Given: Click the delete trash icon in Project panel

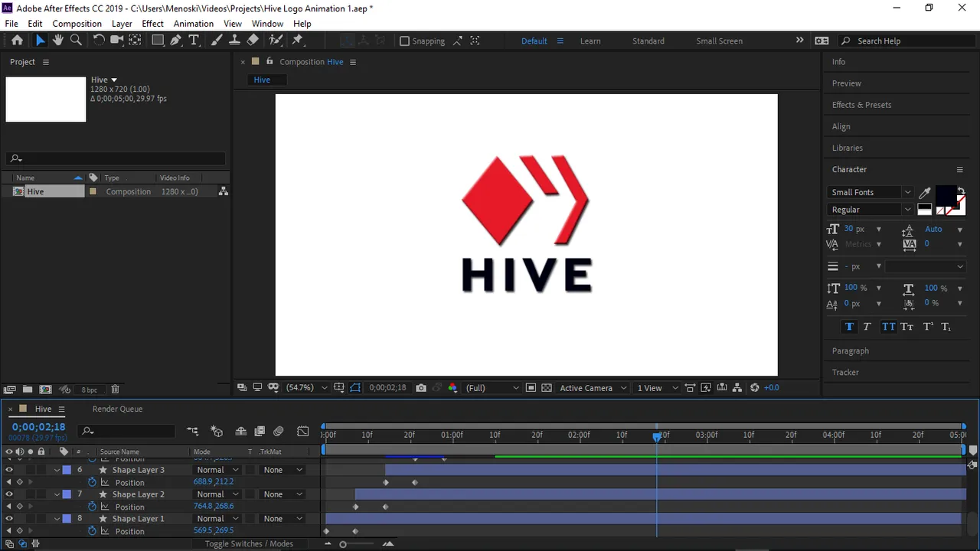Looking at the screenshot, I should pyautogui.click(x=115, y=390).
